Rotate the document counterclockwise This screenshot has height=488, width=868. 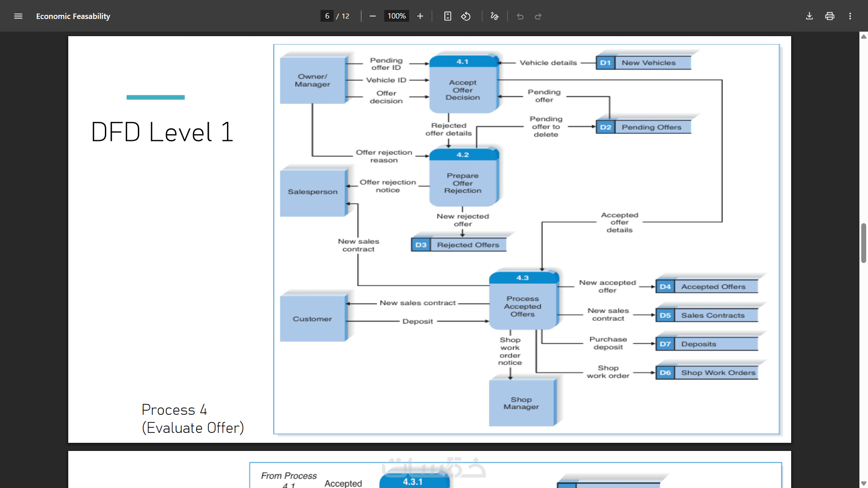(x=466, y=16)
